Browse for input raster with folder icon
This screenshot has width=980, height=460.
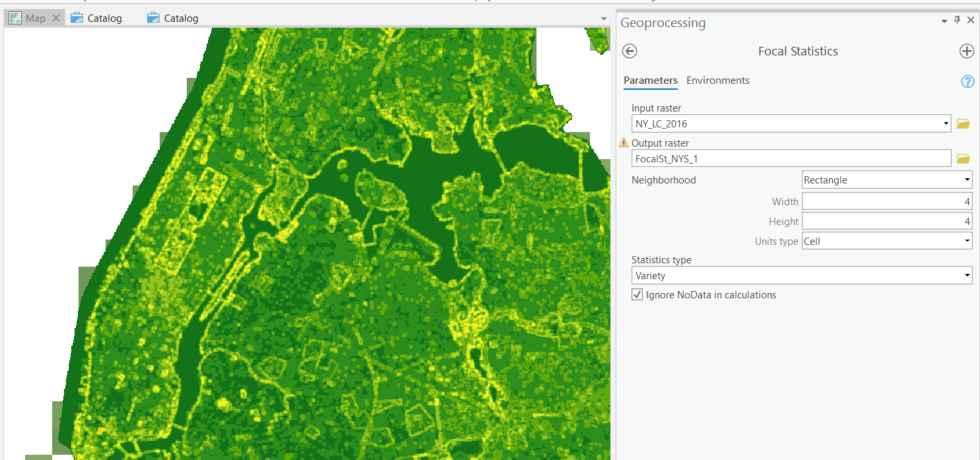point(964,123)
